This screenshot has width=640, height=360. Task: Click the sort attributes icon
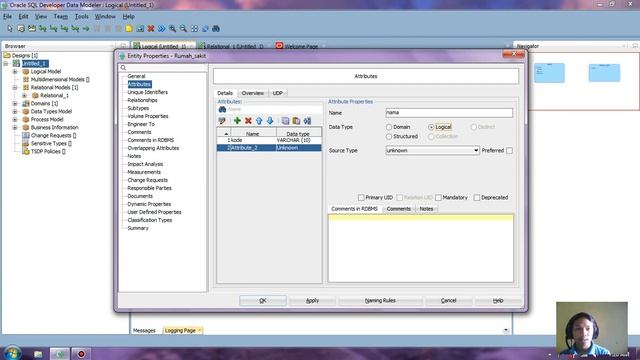click(x=307, y=120)
